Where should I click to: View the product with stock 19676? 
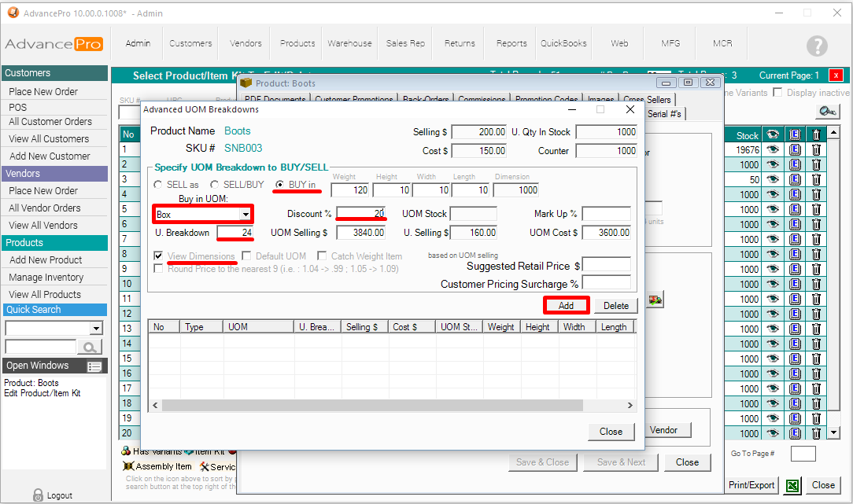tap(773, 149)
